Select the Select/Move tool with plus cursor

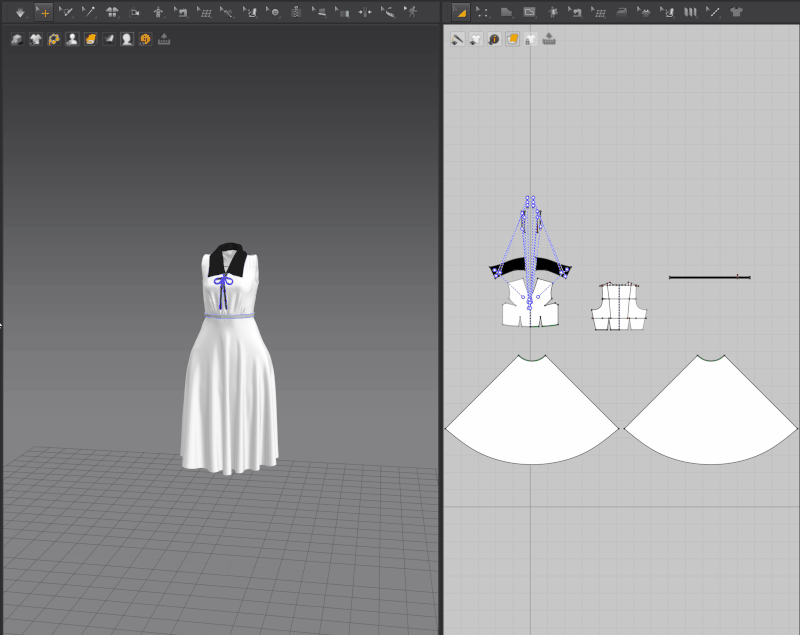pos(43,12)
